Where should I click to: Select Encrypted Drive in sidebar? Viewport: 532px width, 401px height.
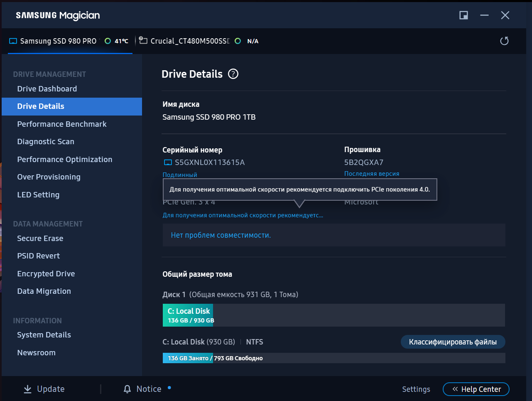46,274
